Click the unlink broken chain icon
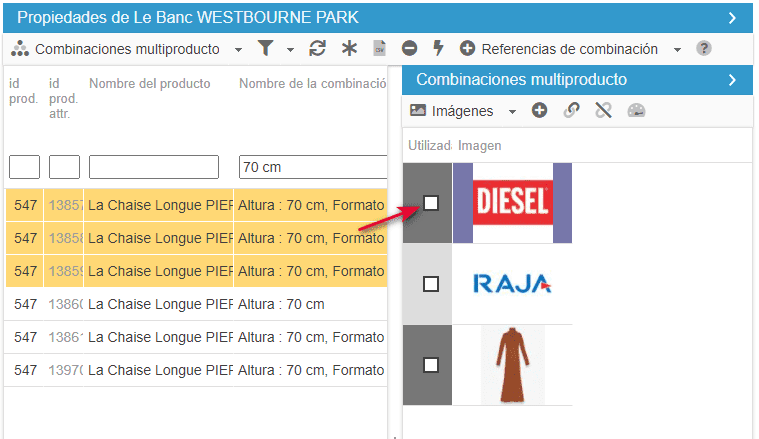The width and height of the screenshot is (759, 439). point(603,111)
